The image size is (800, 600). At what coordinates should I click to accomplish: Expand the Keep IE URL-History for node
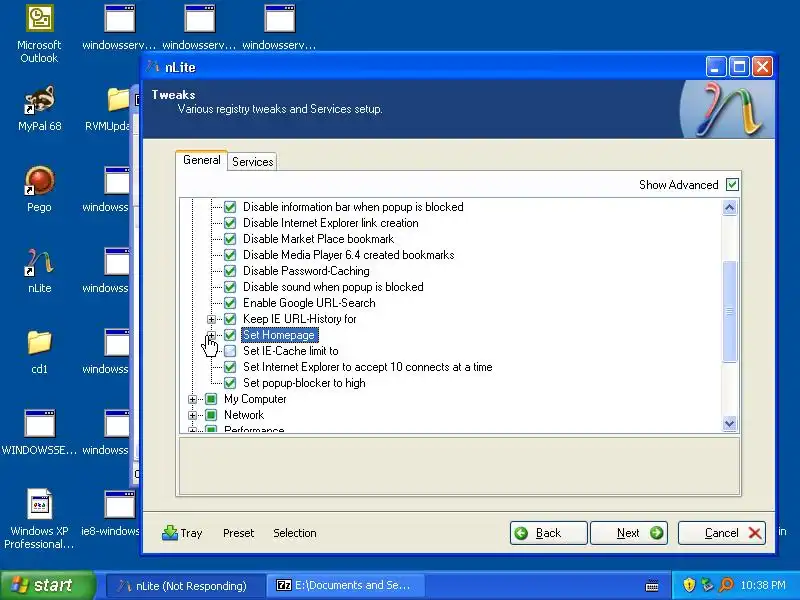point(211,319)
